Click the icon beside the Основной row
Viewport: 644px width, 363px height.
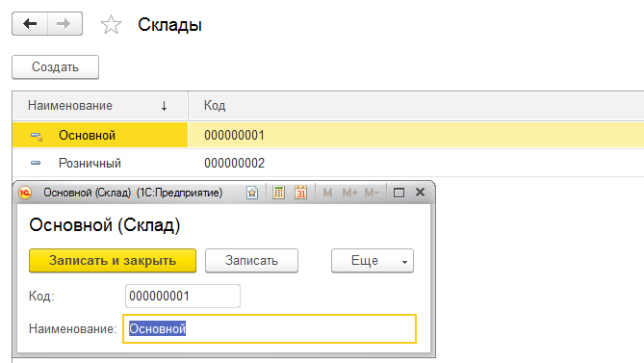pos(37,136)
